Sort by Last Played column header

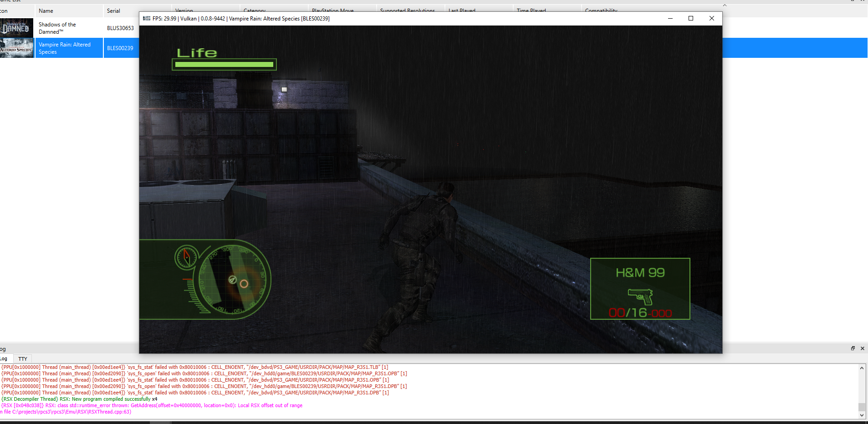tap(462, 10)
